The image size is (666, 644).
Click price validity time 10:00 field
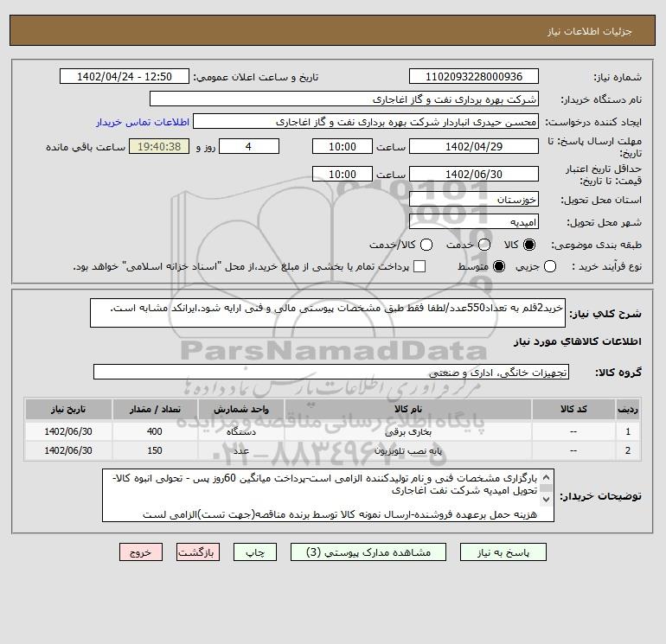pyautogui.click(x=343, y=175)
